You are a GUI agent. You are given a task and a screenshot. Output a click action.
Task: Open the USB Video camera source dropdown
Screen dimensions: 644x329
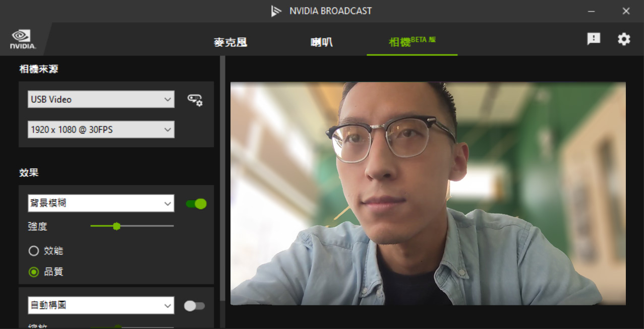(x=101, y=99)
